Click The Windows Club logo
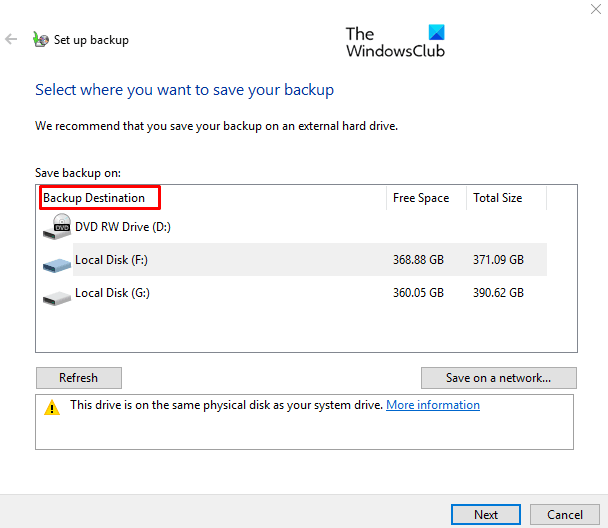The height and width of the screenshot is (528, 608). coord(394,42)
